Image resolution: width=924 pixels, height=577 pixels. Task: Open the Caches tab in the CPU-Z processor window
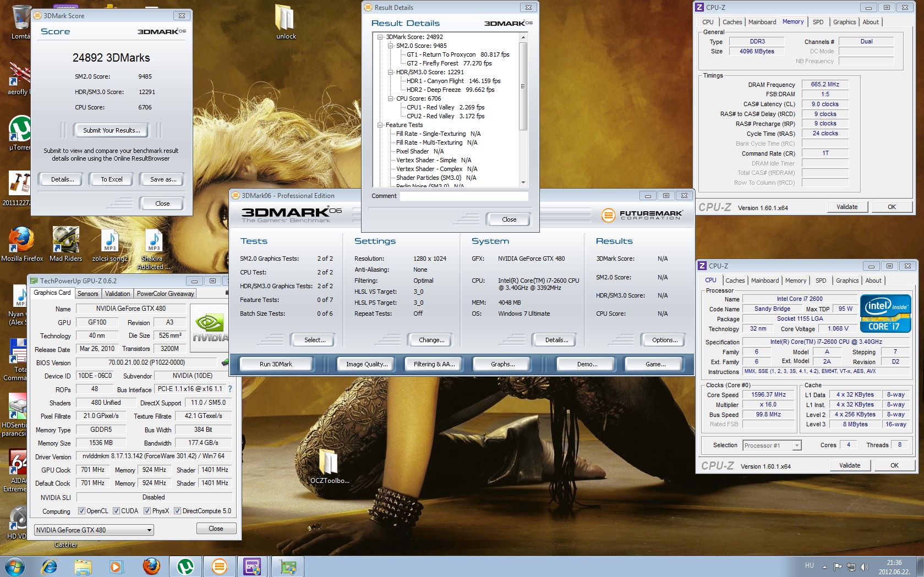735,281
